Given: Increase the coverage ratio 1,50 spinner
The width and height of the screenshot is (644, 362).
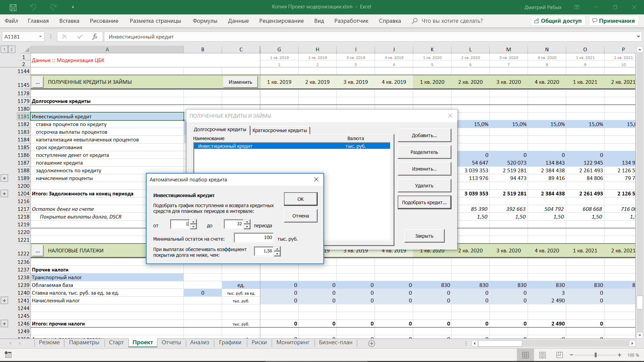Looking at the screenshot, I should [x=277, y=249].
